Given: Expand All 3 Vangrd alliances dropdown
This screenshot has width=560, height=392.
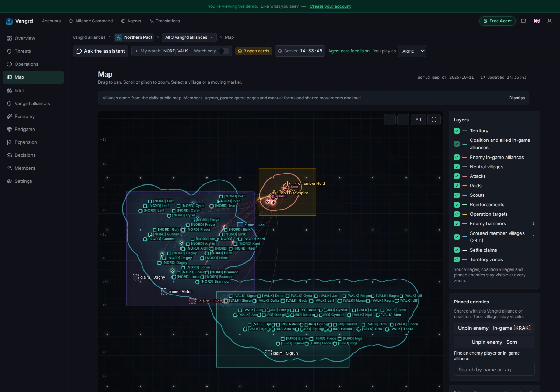Looking at the screenshot, I should pyautogui.click(x=189, y=37).
